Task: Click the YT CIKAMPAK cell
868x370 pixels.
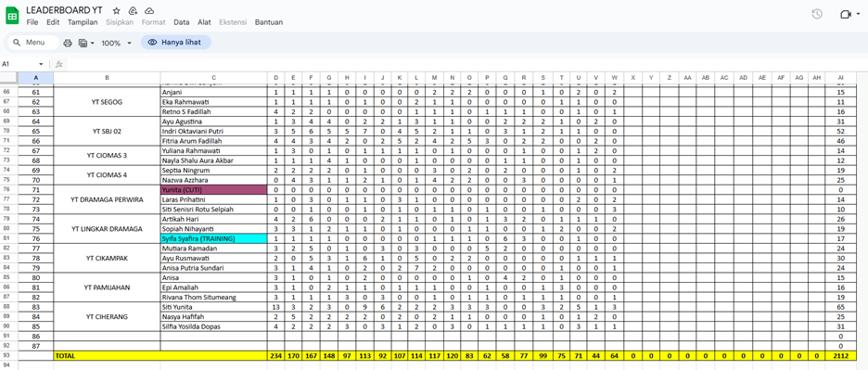Action: (107, 258)
